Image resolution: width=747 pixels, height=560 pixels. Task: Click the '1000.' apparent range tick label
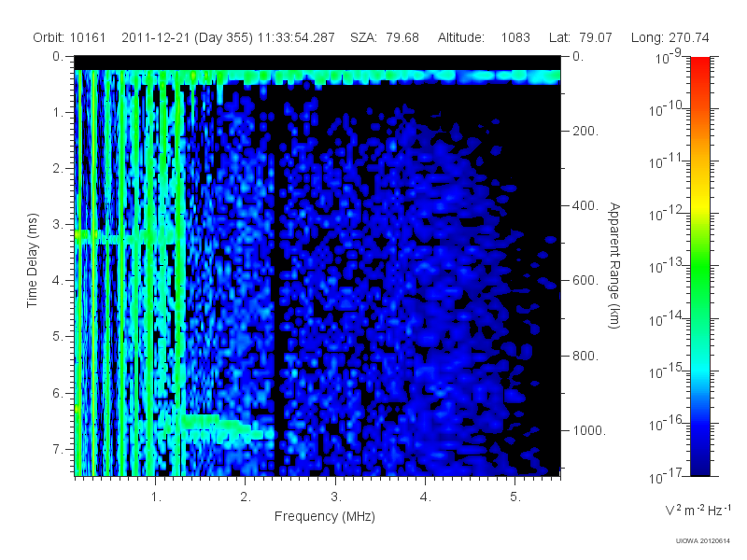589,430
